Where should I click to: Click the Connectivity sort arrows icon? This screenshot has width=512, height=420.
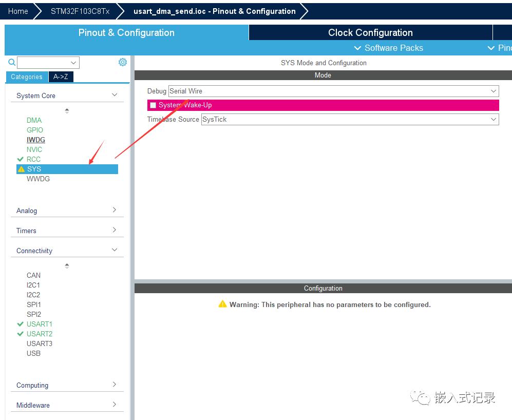click(67, 266)
